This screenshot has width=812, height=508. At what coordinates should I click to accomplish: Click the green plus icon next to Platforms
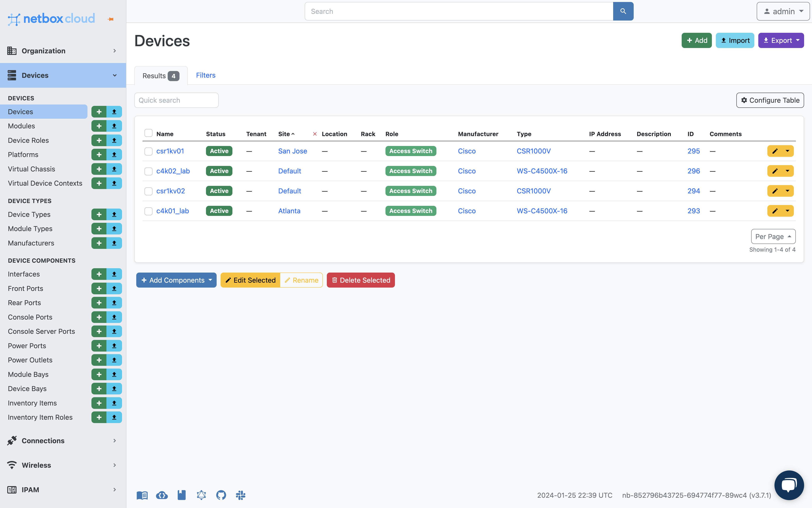click(x=99, y=154)
